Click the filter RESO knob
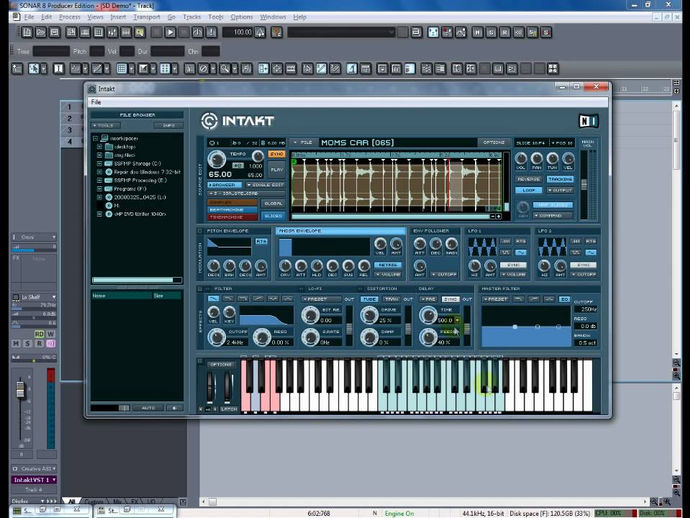Image resolution: width=690 pixels, height=518 pixels. (262, 338)
